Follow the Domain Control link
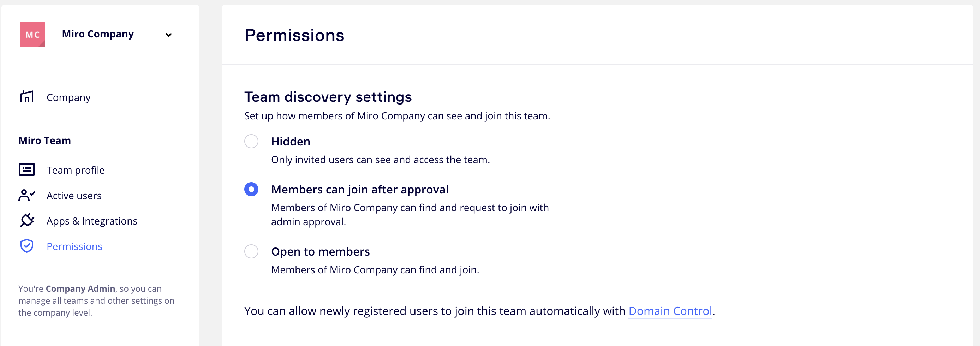The image size is (980, 346). [670, 311]
